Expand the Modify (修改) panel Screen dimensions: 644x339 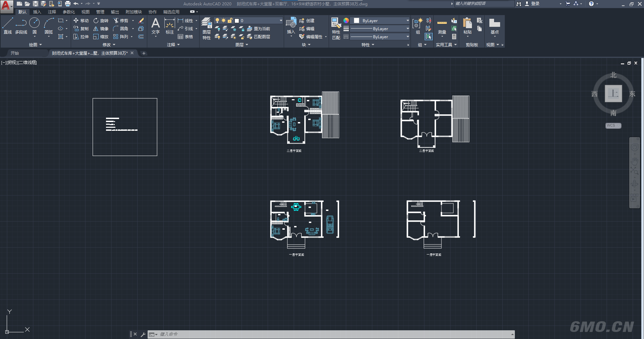coord(109,45)
